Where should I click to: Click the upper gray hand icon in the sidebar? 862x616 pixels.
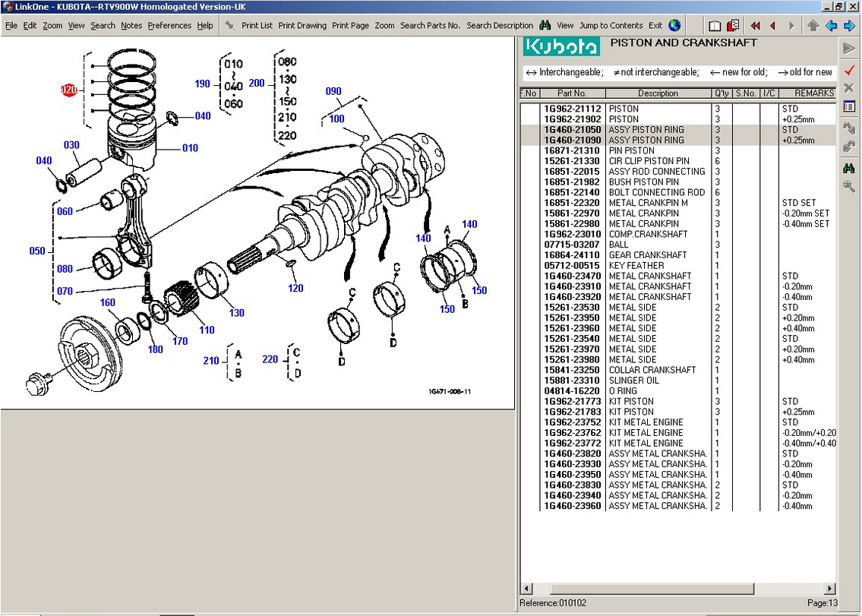tap(849, 128)
